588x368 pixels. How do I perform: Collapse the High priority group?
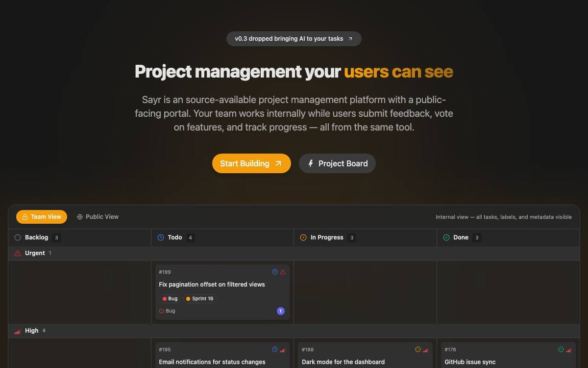[294, 331]
